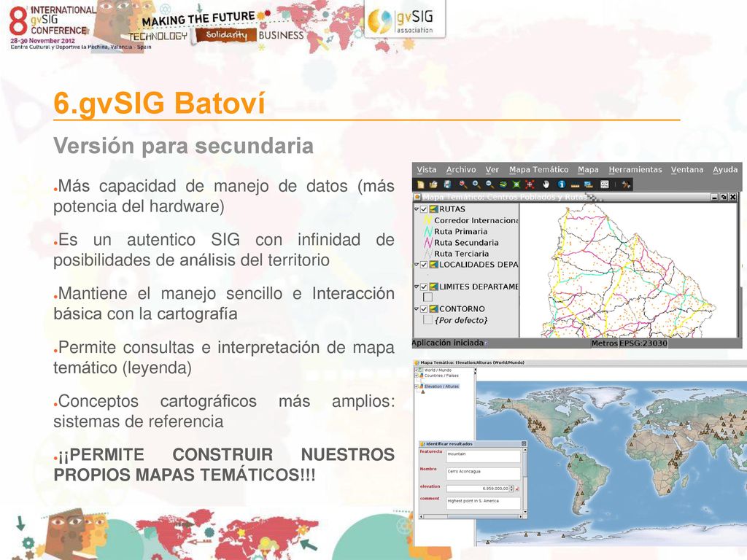Image resolution: width=747 pixels, height=560 pixels.
Task: Click the LIMITES DEPARTAME empty legend swatch
Action: click(x=427, y=297)
